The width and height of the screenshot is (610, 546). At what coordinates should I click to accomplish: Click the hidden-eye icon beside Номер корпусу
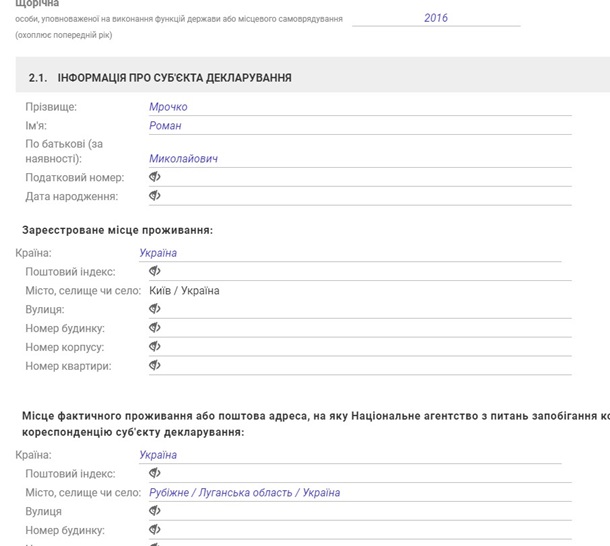pos(155,347)
